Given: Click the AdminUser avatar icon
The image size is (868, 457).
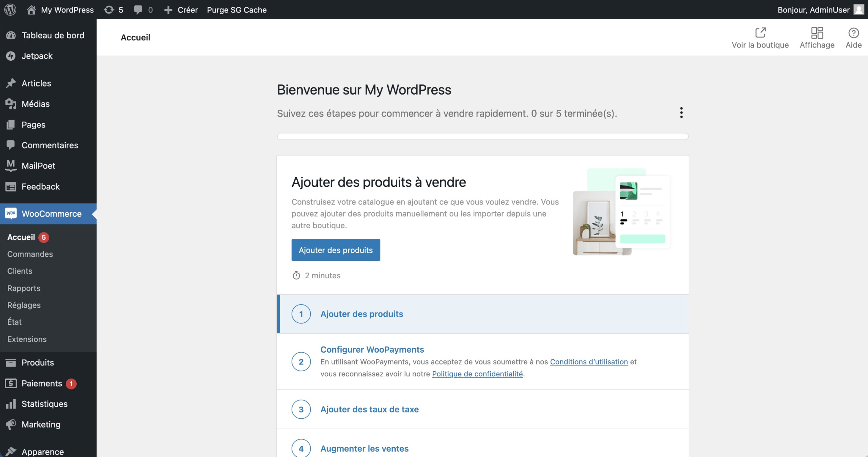Looking at the screenshot, I should [x=859, y=9].
